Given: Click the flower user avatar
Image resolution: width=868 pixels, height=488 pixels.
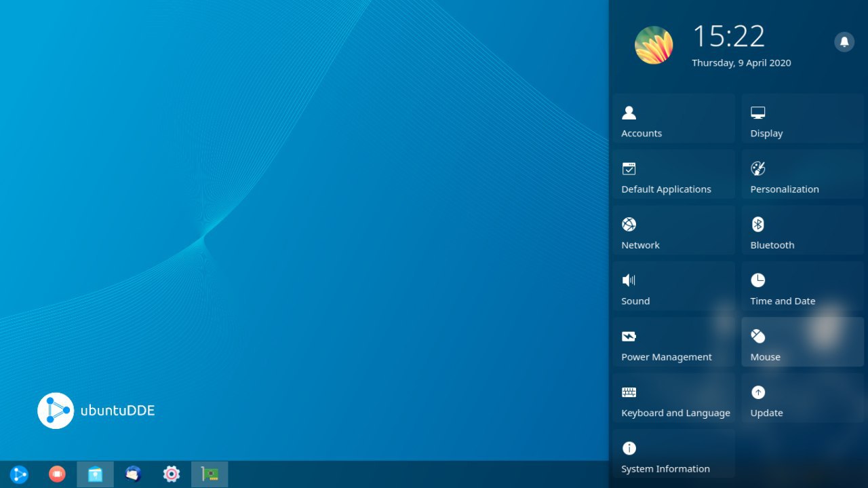Looking at the screenshot, I should tap(654, 45).
